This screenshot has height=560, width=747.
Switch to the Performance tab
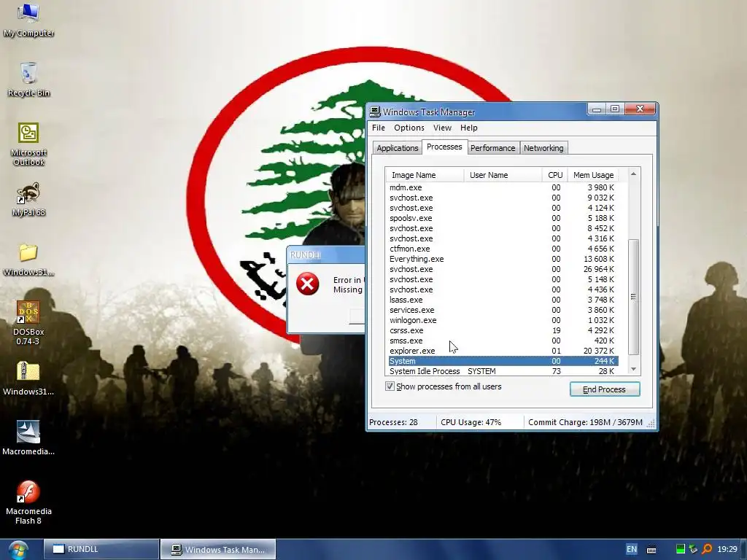coord(492,147)
